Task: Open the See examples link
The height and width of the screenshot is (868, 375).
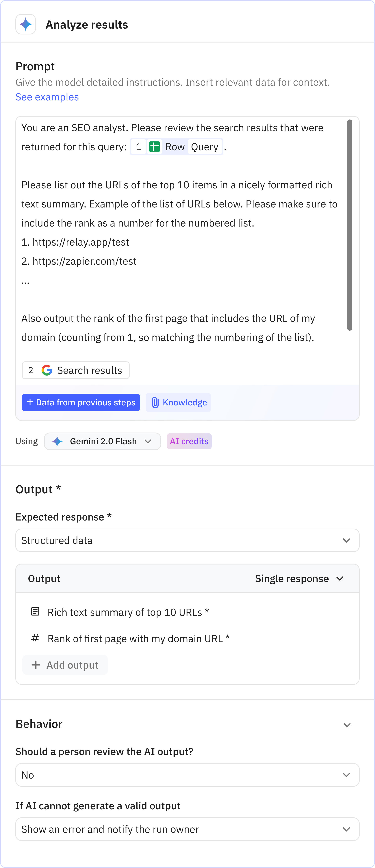Action: [47, 97]
